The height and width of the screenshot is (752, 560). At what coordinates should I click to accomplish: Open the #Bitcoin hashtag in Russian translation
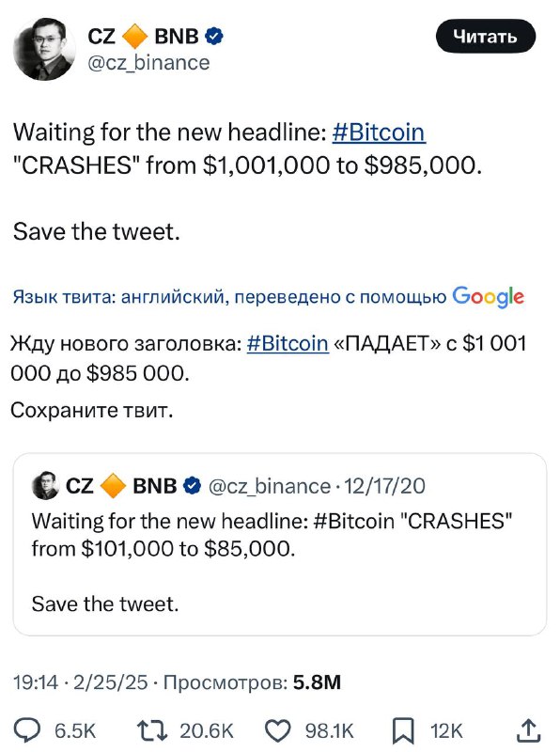pos(288,343)
